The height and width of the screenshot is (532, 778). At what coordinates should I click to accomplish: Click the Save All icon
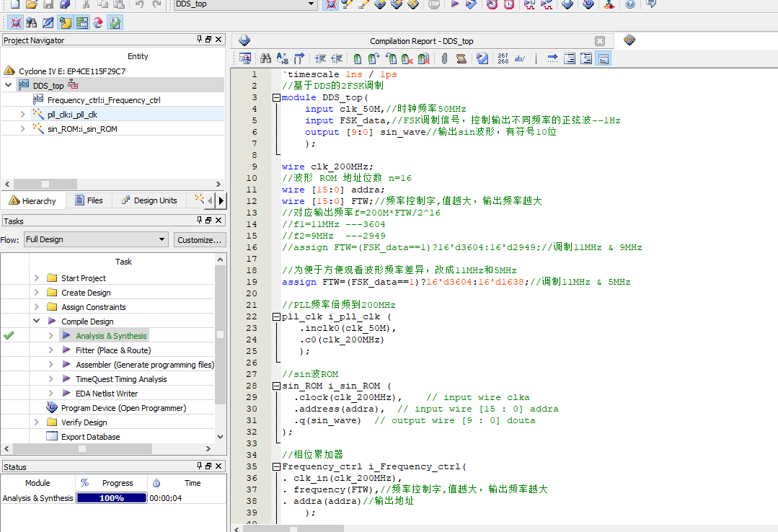tap(65, 4)
